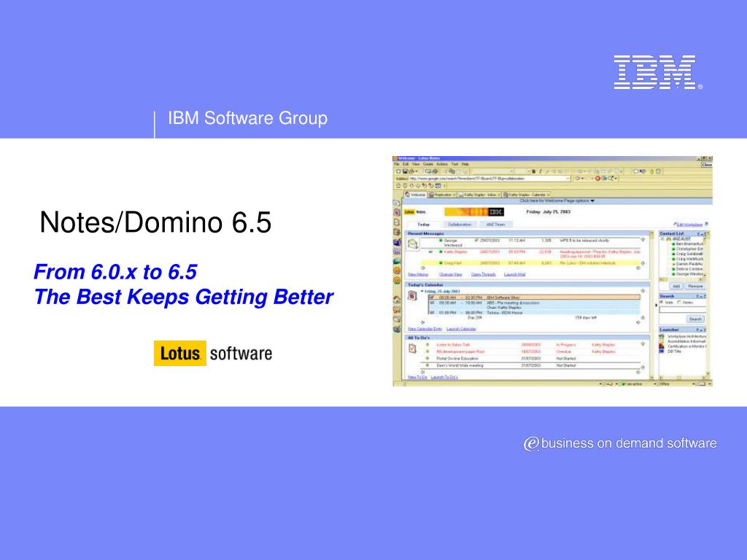Toggle Italic formatting in the toolbar
Image resolution: width=747 pixels, height=560 pixels.
click(x=541, y=171)
